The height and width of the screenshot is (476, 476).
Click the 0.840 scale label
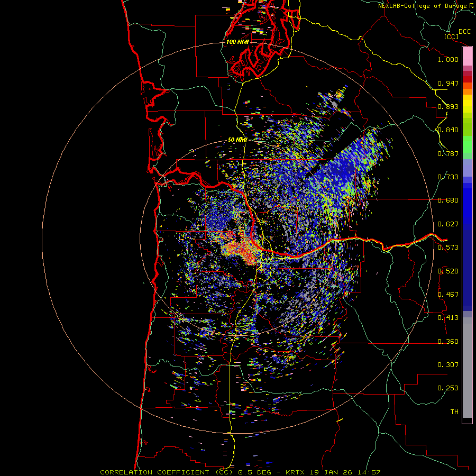pos(448,130)
